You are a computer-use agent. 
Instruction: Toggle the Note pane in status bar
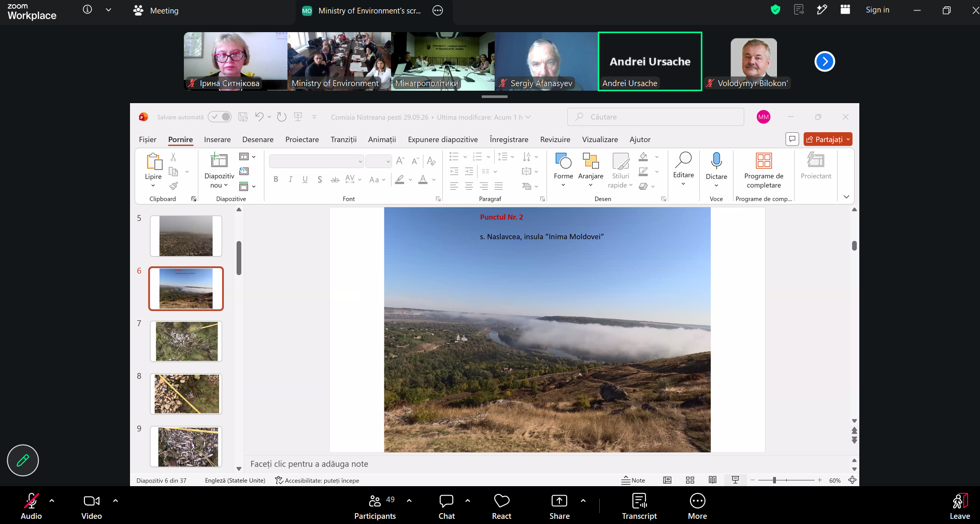click(633, 480)
